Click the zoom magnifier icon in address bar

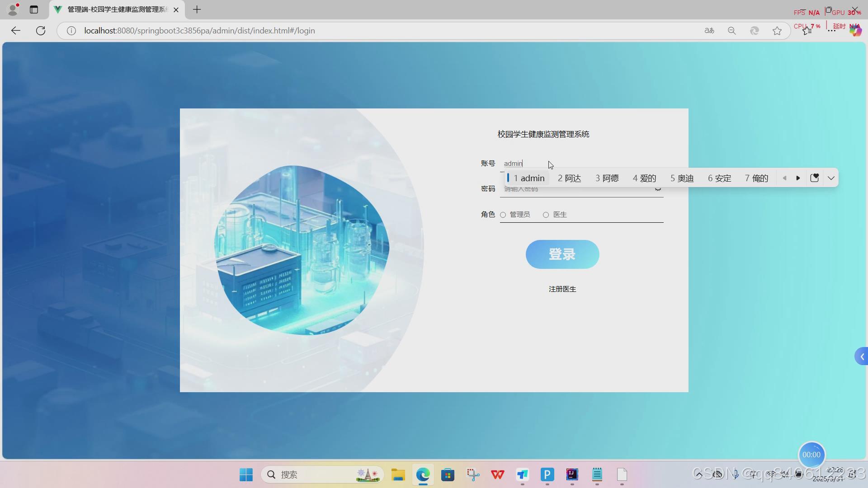tap(732, 31)
